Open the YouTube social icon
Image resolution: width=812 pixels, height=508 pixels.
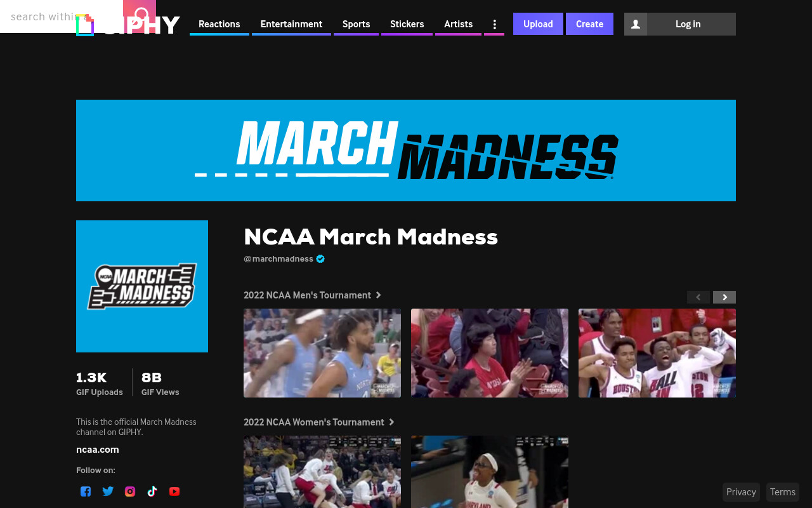[174, 491]
